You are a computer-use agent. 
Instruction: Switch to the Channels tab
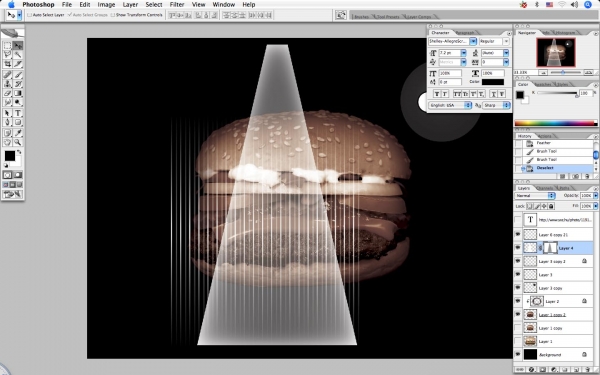pyautogui.click(x=545, y=188)
